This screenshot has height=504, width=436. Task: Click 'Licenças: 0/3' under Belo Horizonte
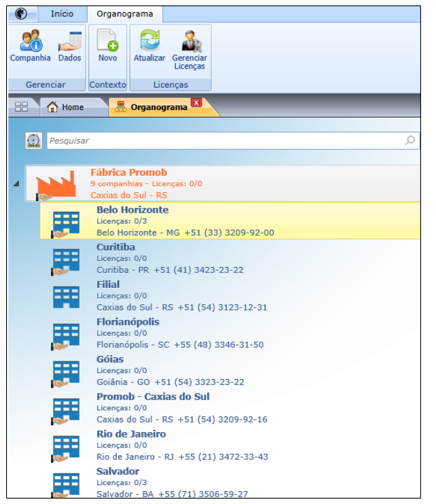coord(122,221)
